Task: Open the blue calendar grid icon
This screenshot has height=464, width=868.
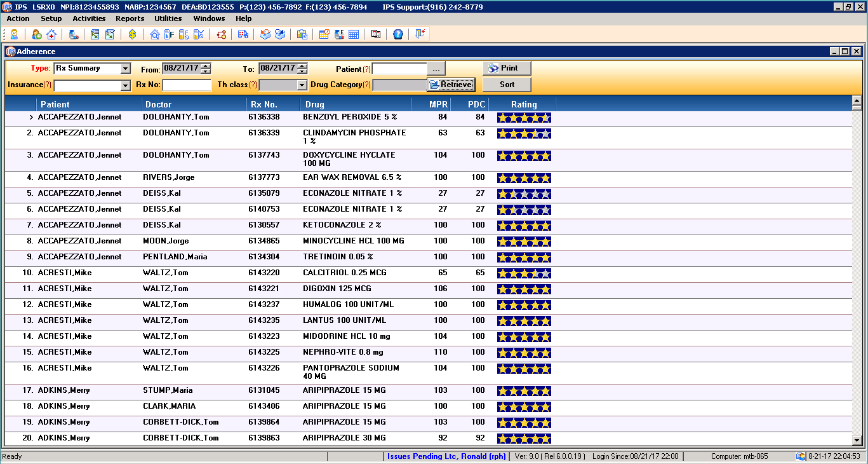Action: point(354,34)
